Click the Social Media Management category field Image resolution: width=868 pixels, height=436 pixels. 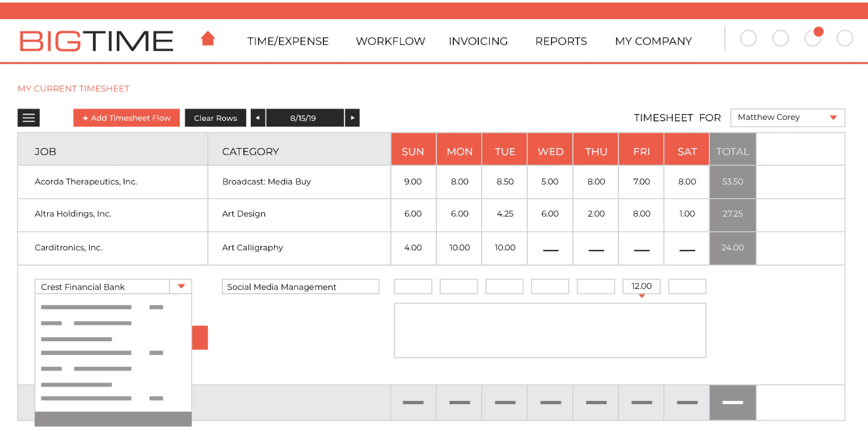coord(301,286)
